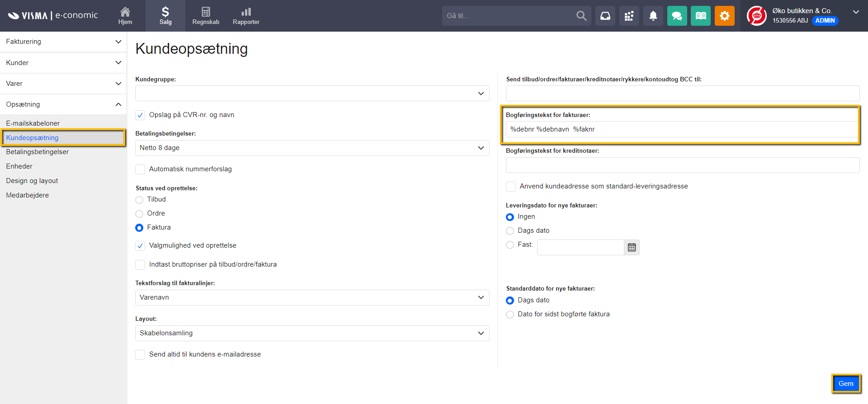Open the green chat bubbles icon
868x404 pixels.
pyautogui.click(x=677, y=16)
